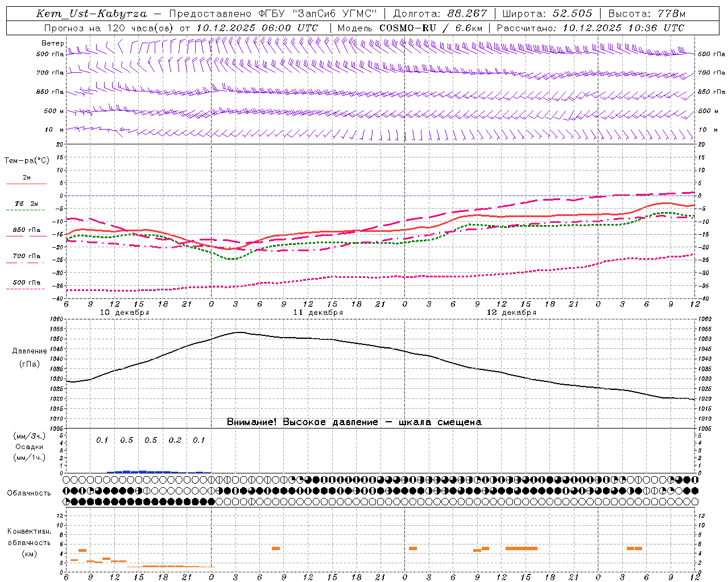Click the date label 10 декабря
The image size is (728, 582).
pyautogui.click(x=125, y=313)
